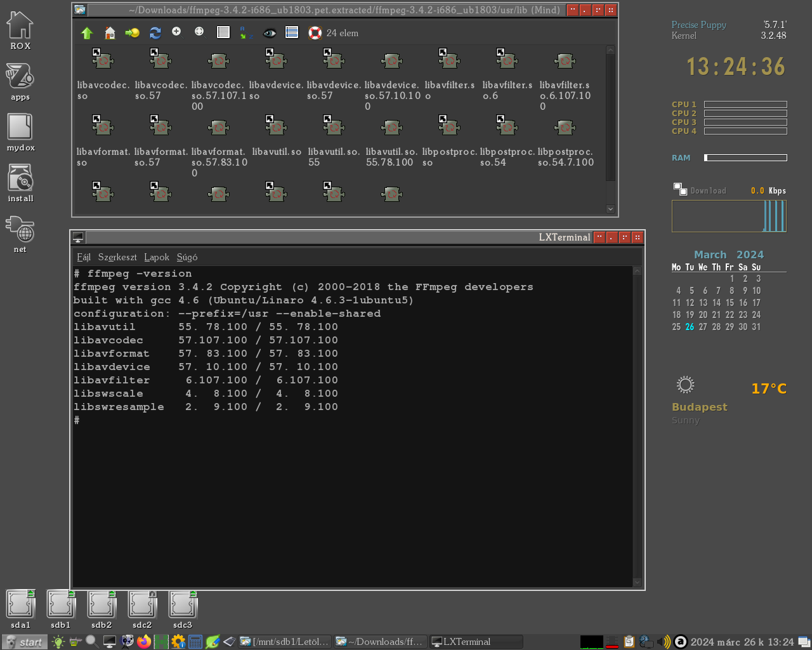Switch to ~/Downloads/ff… taskbar window
This screenshot has height=650, width=812.
pyautogui.click(x=381, y=642)
